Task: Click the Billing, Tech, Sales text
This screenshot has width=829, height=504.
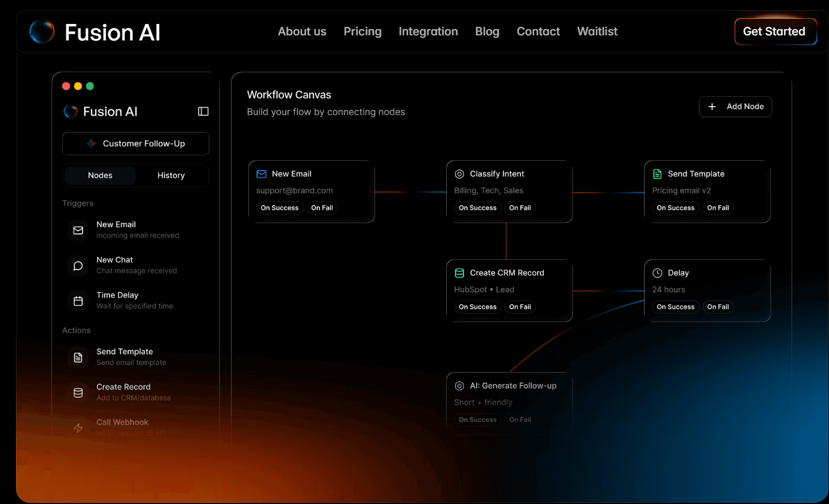Action: coord(489,191)
